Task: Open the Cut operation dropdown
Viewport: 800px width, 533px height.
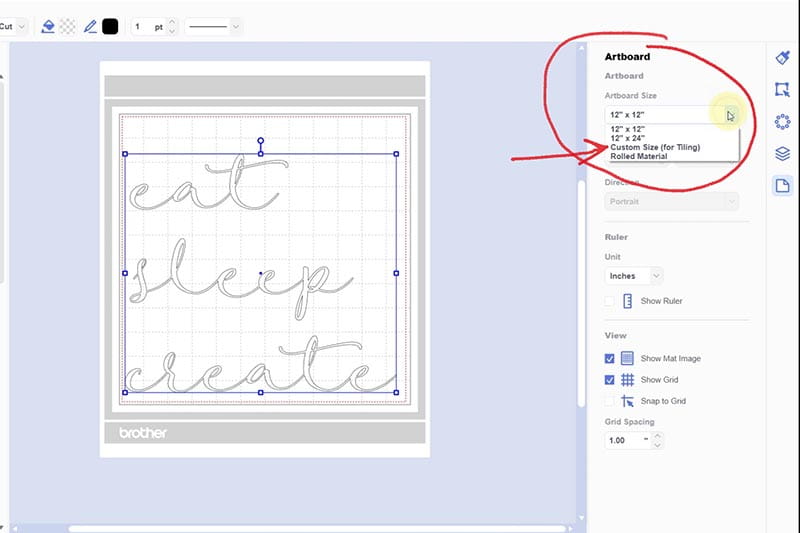Action: (16, 27)
